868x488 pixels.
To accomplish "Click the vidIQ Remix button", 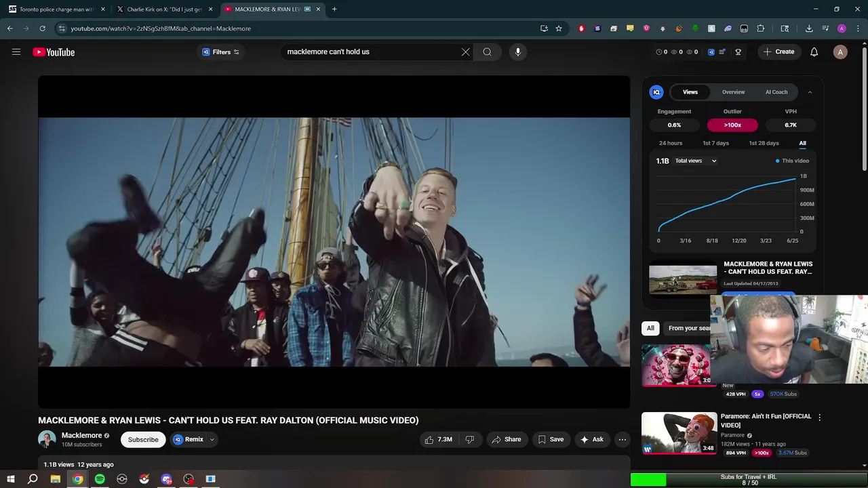I will pyautogui.click(x=188, y=439).
